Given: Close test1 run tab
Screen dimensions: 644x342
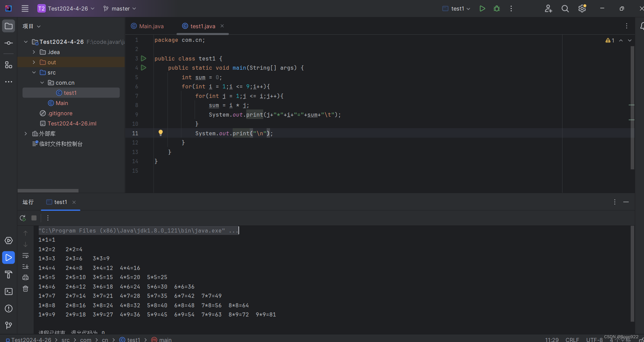Looking at the screenshot, I should tap(74, 202).
